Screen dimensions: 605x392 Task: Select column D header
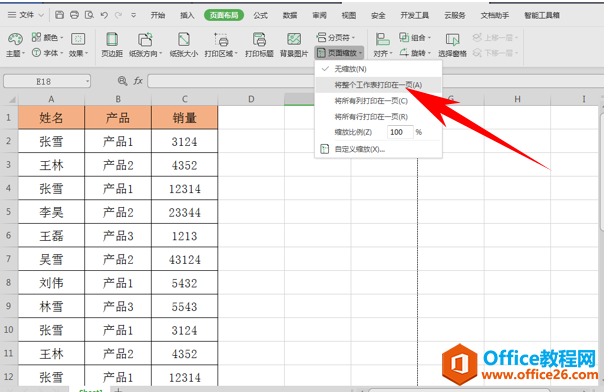point(251,100)
